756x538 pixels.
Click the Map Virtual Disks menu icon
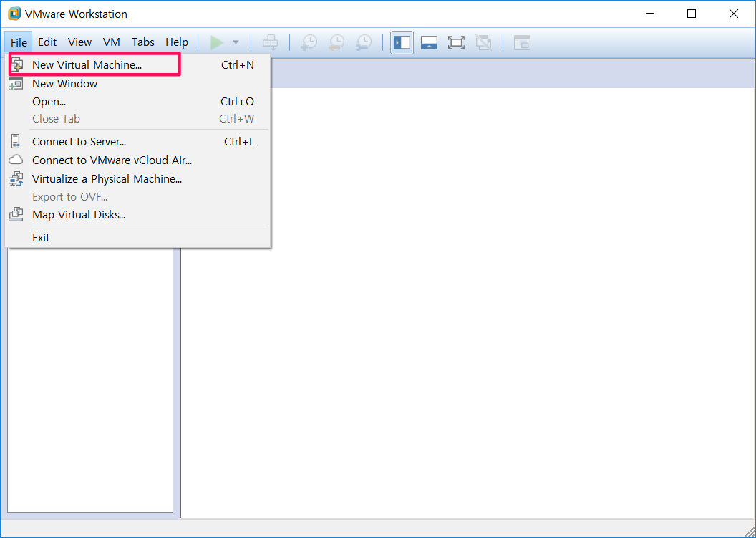point(16,214)
